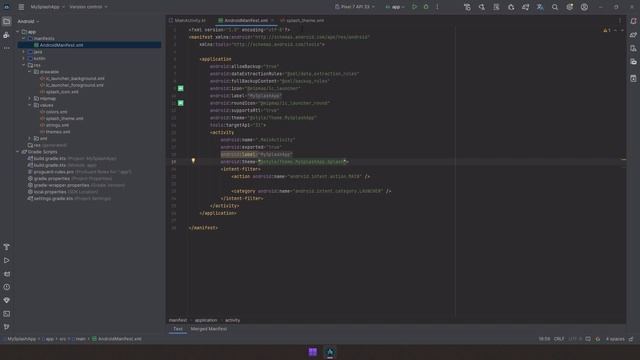Image resolution: width=640 pixels, height=360 pixels.
Task: Open the Run tool window triangle icon
Action: [x=7, y=260]
